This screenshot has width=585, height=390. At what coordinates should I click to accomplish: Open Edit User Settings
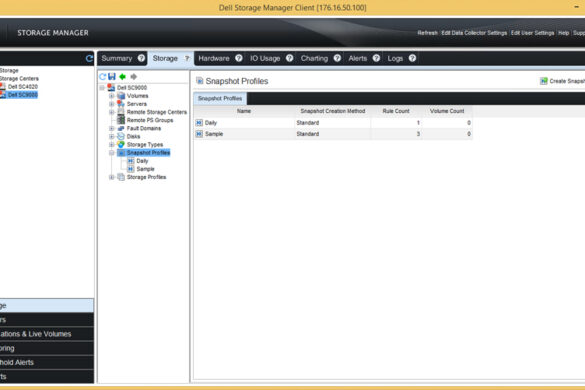tap(532, 33)
